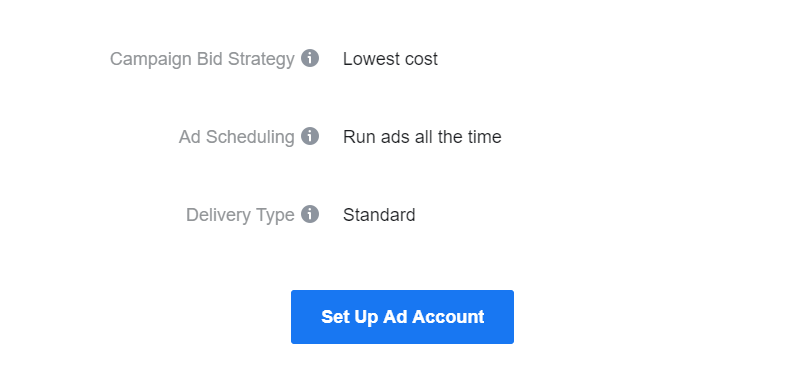
Task: Click the circled i after Campaign Bid Strategy
Action: (310, 58)
